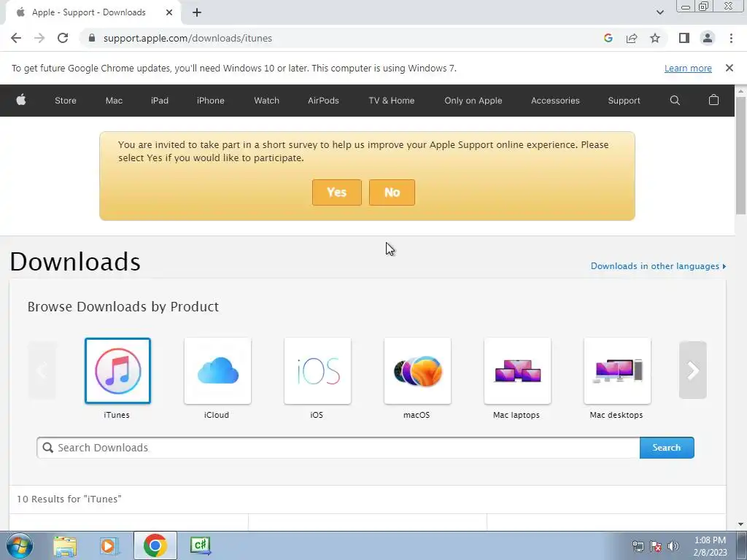Image resolution: width=747 pixels, height=560 pixels.
Task: Accept the survey with Yes button
Action: point(337,192)
